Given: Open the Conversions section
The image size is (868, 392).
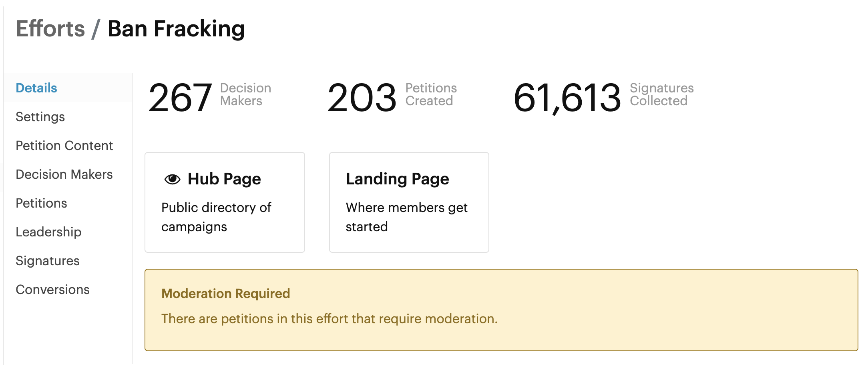Looking at the screenshot, I should click(x=69, y=290).
